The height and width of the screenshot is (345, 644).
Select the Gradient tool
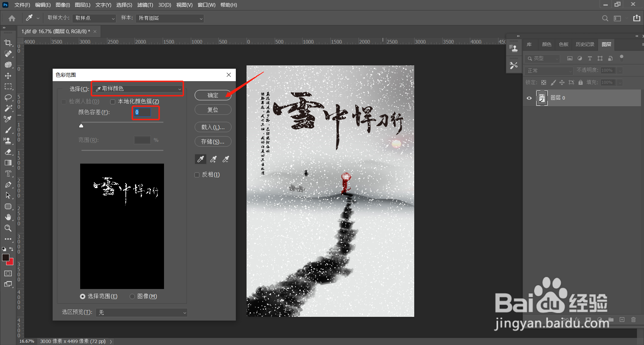(8, 163)
